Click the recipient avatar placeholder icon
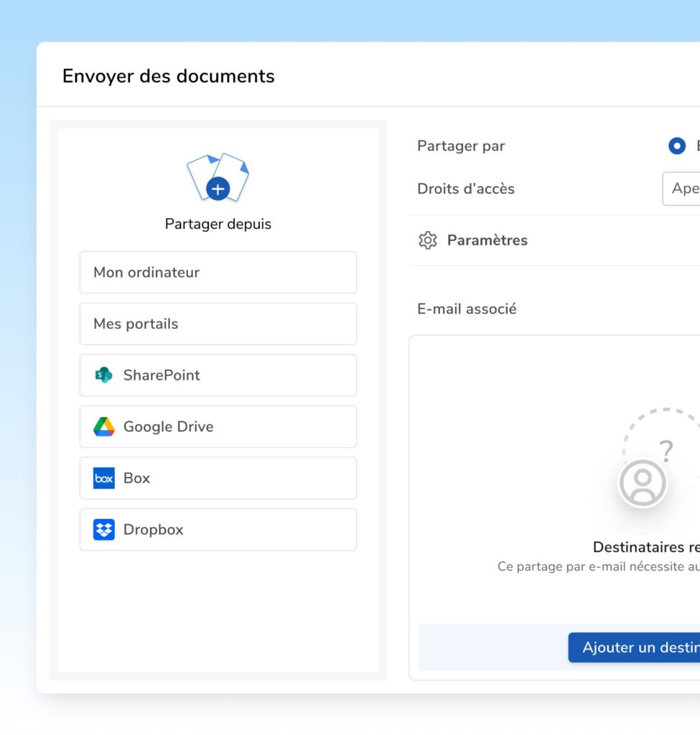Screen dimensions: 700x735 click(x=643, y=484)
